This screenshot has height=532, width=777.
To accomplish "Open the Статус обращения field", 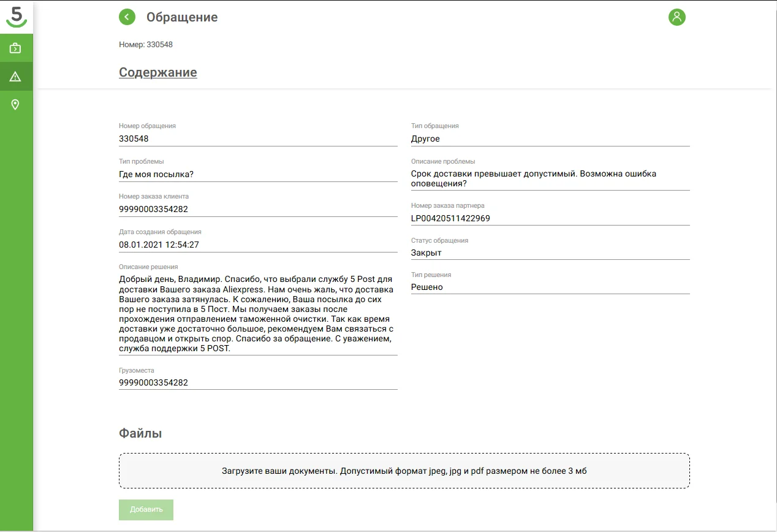I will click(x=550, y=253).
